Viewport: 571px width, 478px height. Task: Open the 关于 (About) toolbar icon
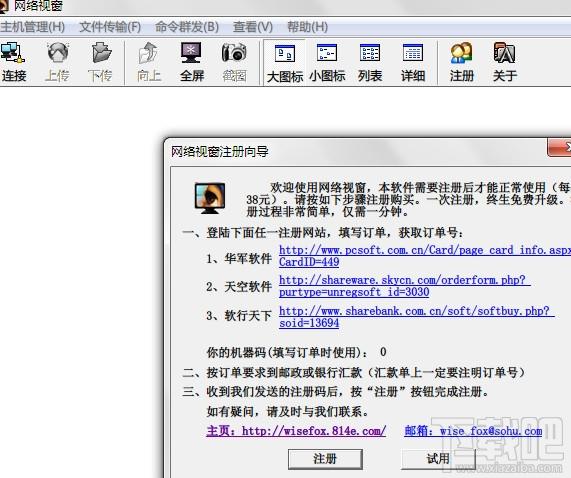coord(504,62)
